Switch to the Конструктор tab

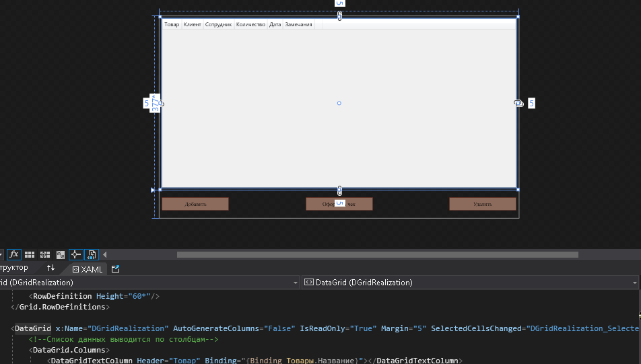pyautogui.click(x=14, y=268)
